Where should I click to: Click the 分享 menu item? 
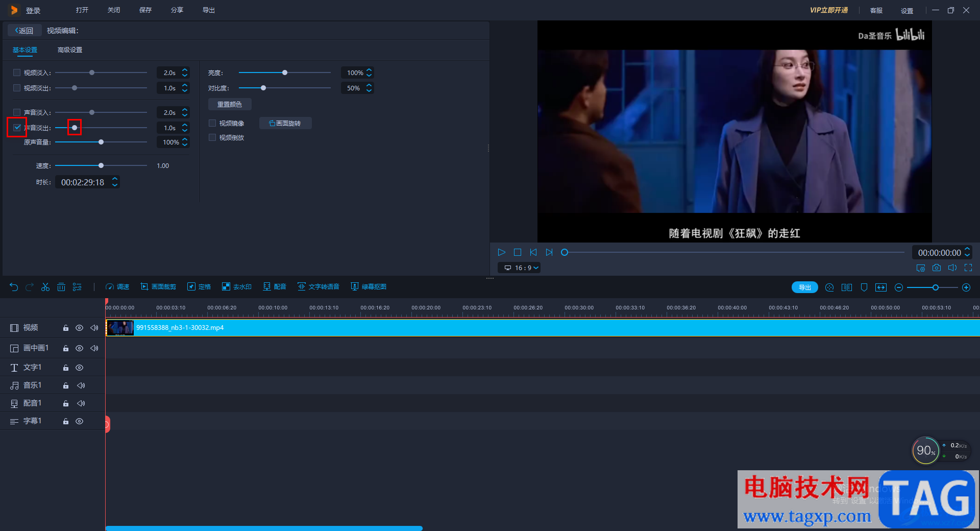pos(177,10)
